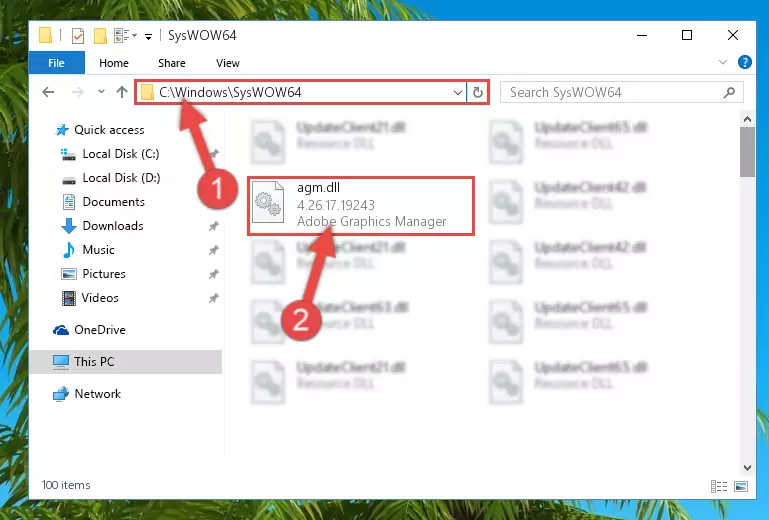Open the Customize Quick Access Toolbar dropdown
Viewport: 769px width, 520px height.
pyautogui.click(x=148, y=36)
